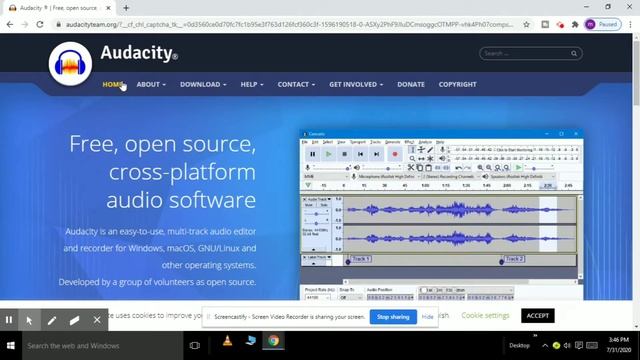
Task: Bookmark this page with the star icon
Action: tap(527, 24)
